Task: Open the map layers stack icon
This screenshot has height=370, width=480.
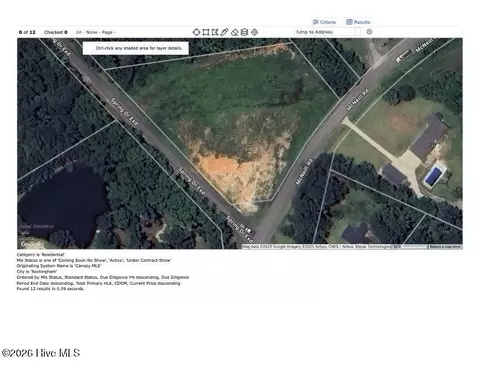Action: coord(244,32)
